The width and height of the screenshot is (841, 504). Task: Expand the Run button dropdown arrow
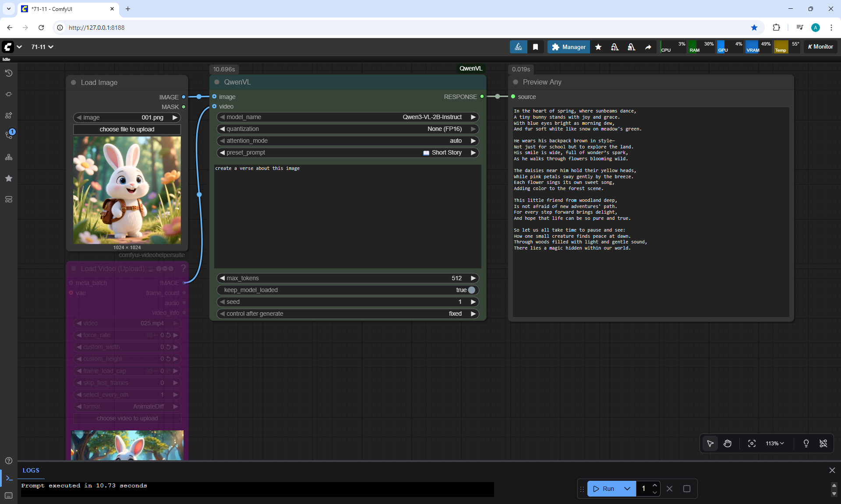[627, 489]
